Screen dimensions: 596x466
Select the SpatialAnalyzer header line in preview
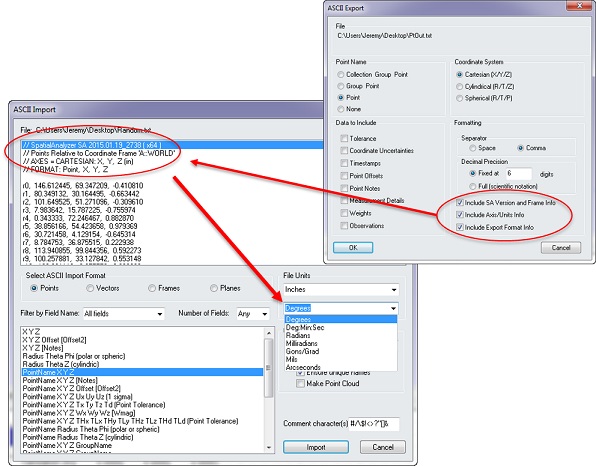point(172,145)
